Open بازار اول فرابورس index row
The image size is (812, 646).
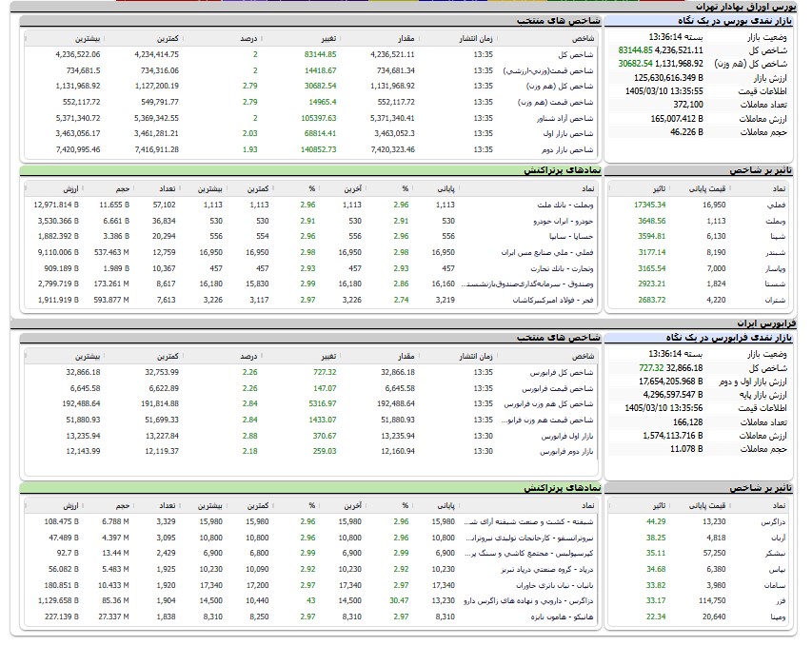567,437
